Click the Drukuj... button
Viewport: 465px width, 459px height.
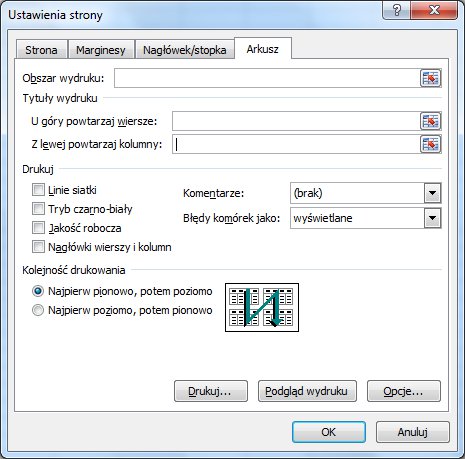click(211, 391)
